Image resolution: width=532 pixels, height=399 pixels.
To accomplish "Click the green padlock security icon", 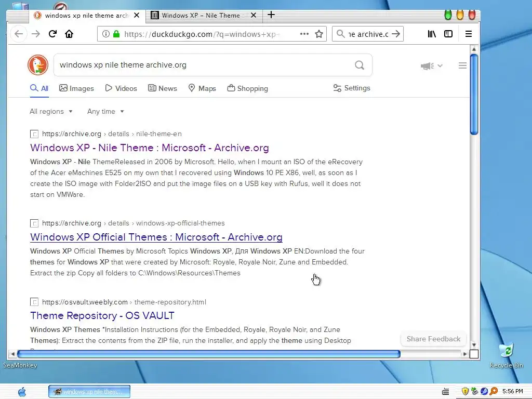I will (116, 34).
